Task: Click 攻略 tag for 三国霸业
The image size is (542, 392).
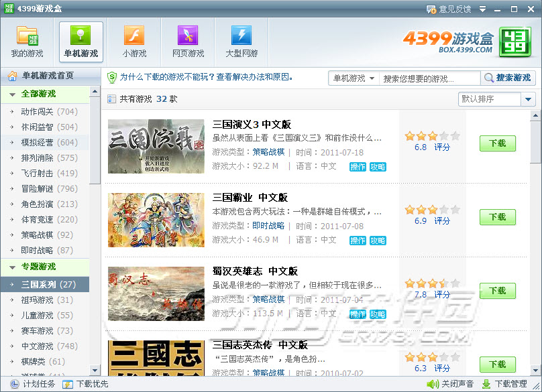Action: (378, 241)
